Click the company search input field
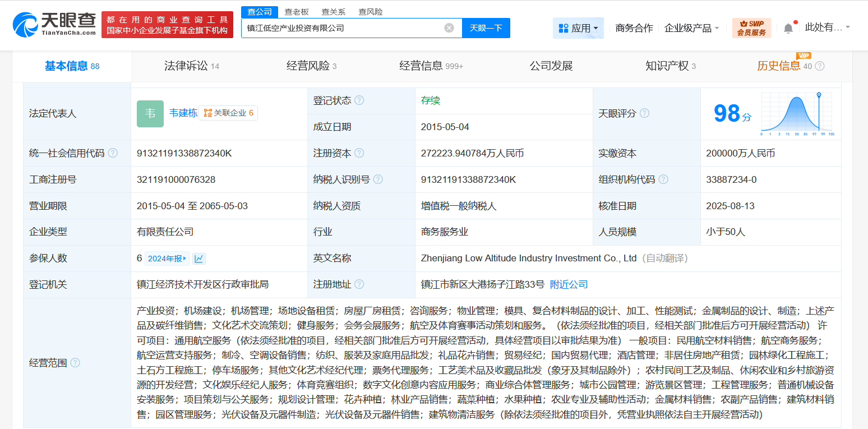 tap(342, 28)
